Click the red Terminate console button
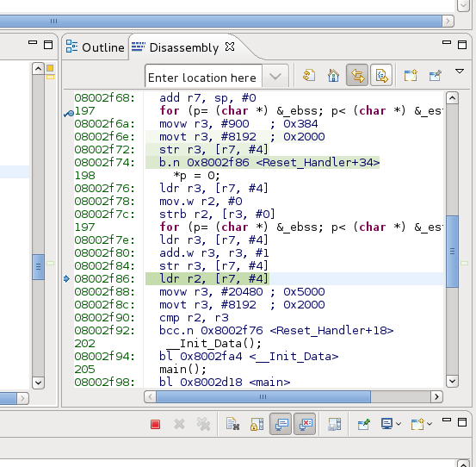The image size is (476, 467). point(156,424)
